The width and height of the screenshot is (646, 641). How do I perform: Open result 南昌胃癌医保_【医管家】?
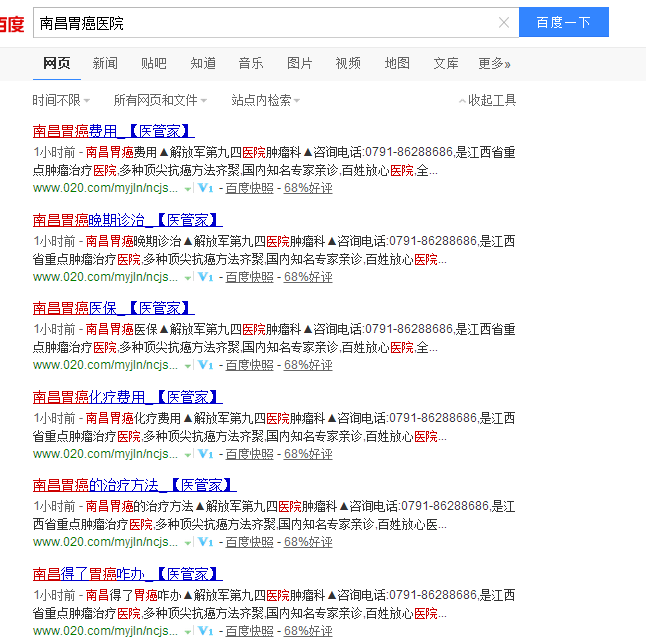tap(113, 308)
